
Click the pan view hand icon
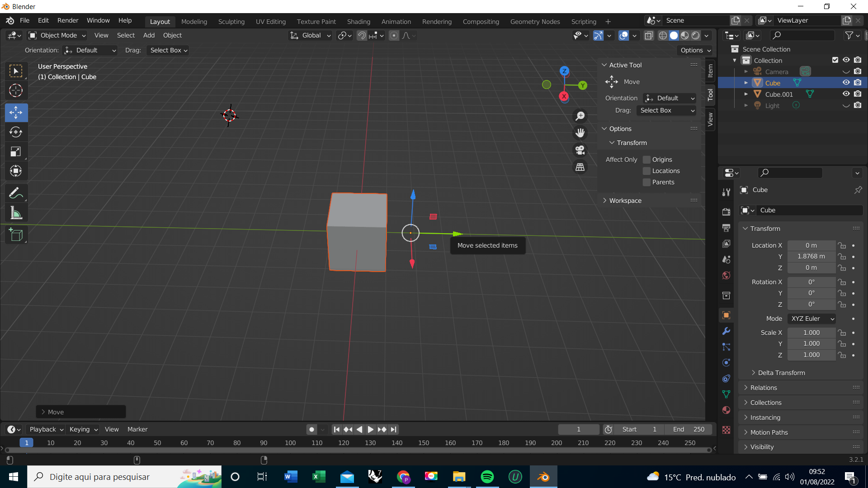(x=580, y=133)
